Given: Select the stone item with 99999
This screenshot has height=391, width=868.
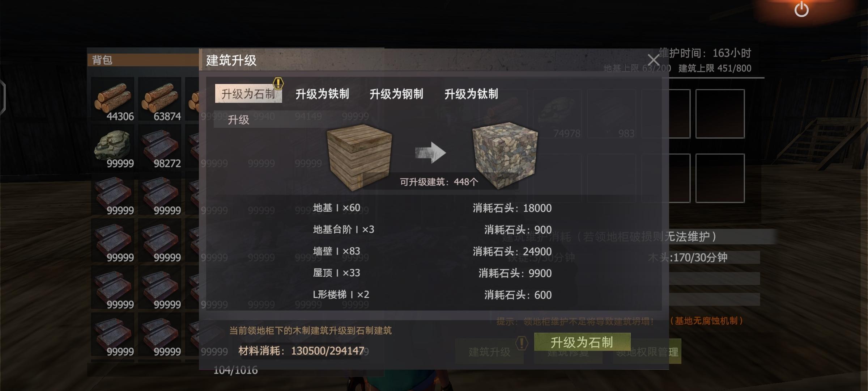Looking at the screenshot, I should pyautogui.click(x=113, y=146).
